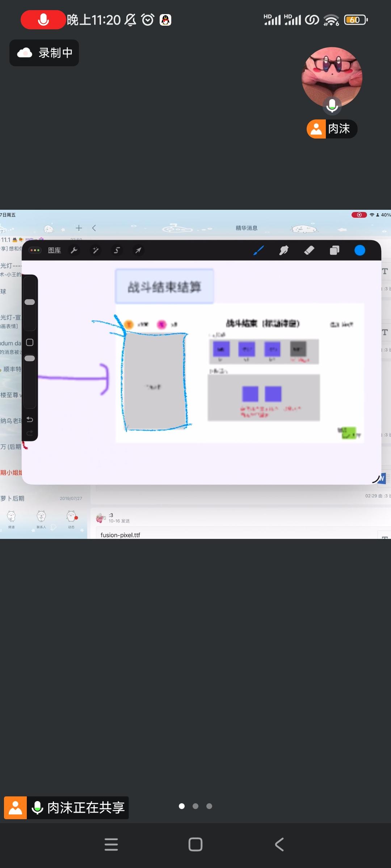This screenshot has height=868, width=391.
Task: Select the Eraser tool
Action: point(309,250)
